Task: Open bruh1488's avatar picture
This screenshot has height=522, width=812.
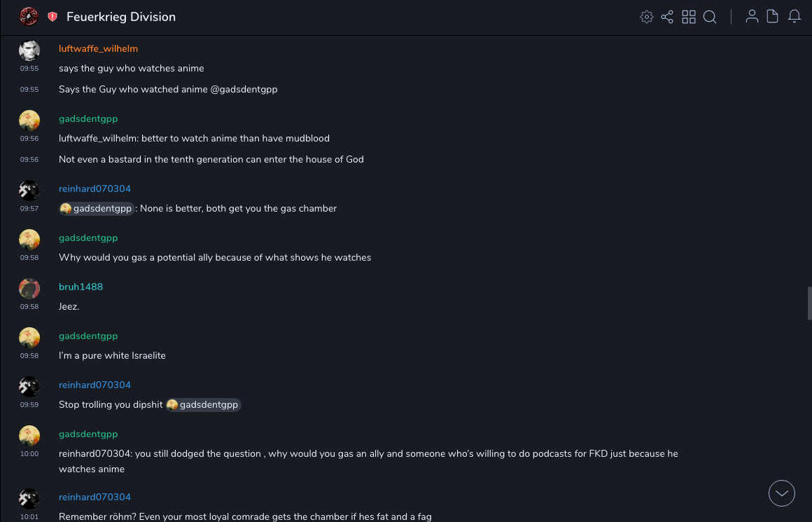Action: (29, 289)
